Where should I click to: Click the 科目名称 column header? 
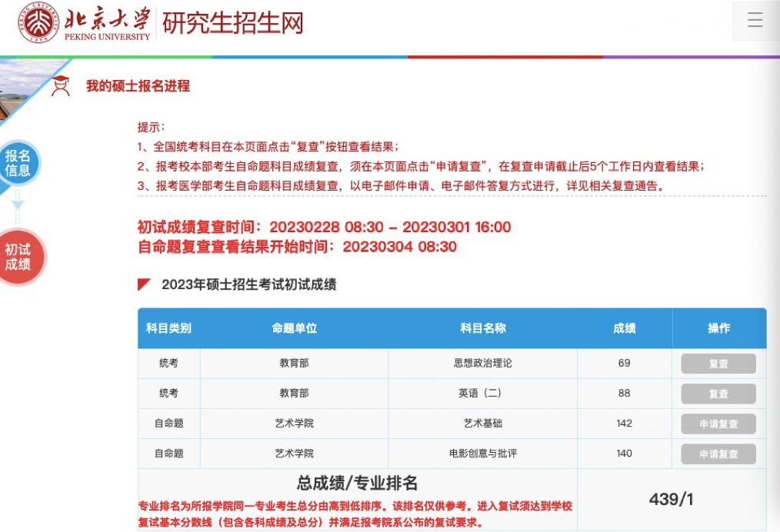482,328
